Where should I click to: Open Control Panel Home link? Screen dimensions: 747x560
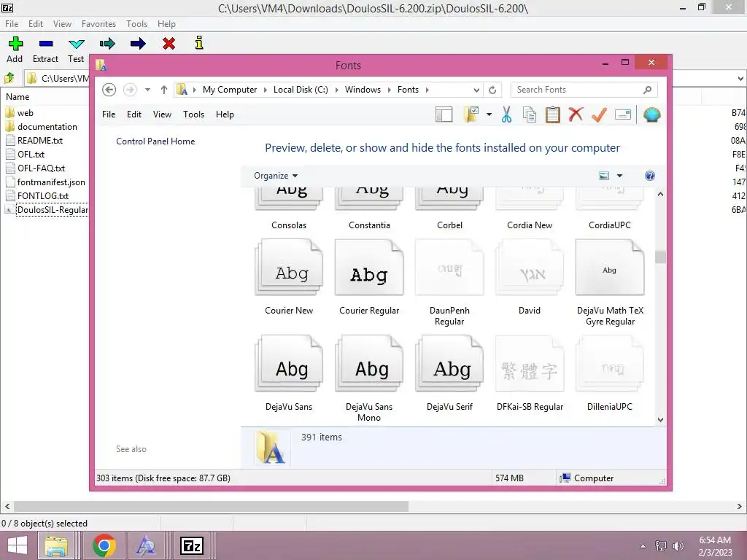click(x=155, y=141)
